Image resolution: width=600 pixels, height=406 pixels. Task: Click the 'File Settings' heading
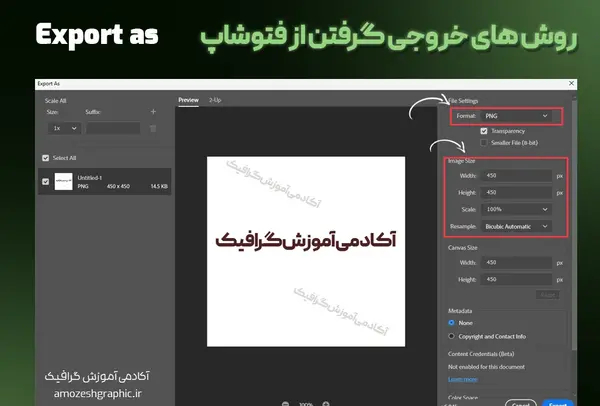[463, 101]
